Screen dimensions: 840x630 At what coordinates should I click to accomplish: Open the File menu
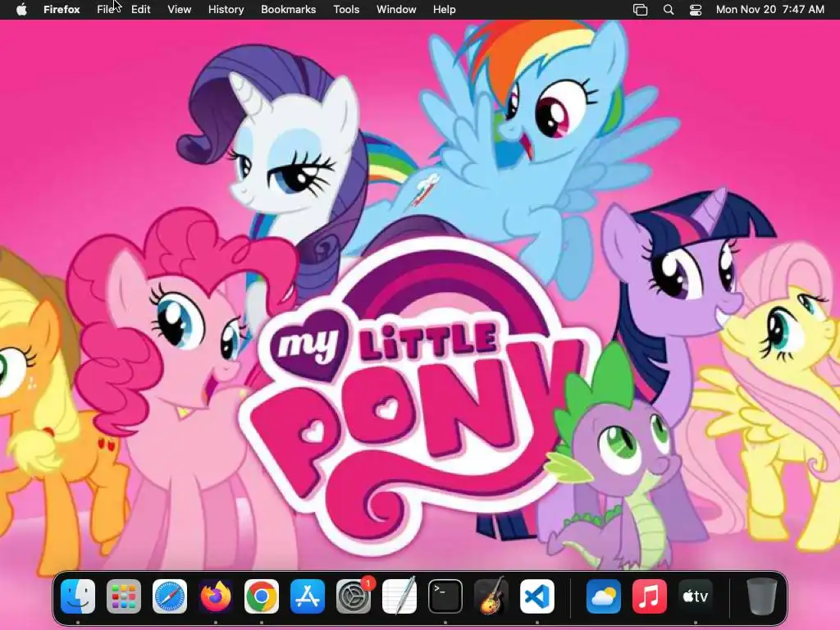click(106, 10)
